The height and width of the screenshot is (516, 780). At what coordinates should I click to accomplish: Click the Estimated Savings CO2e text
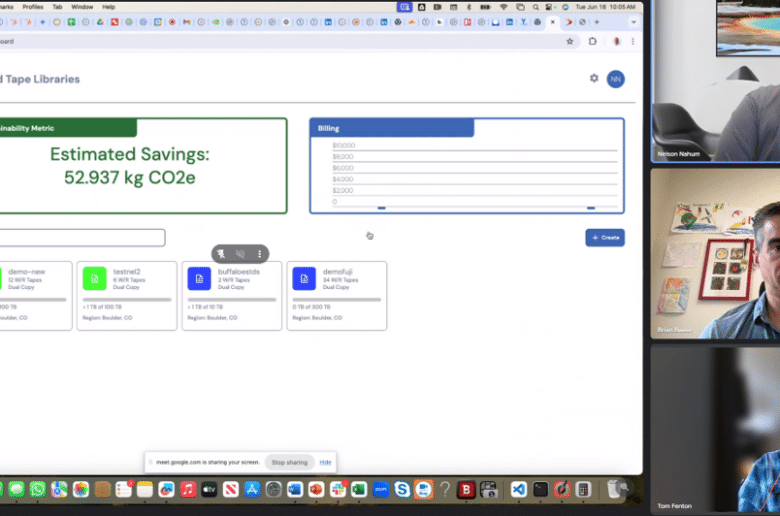(x=130, y=166)
